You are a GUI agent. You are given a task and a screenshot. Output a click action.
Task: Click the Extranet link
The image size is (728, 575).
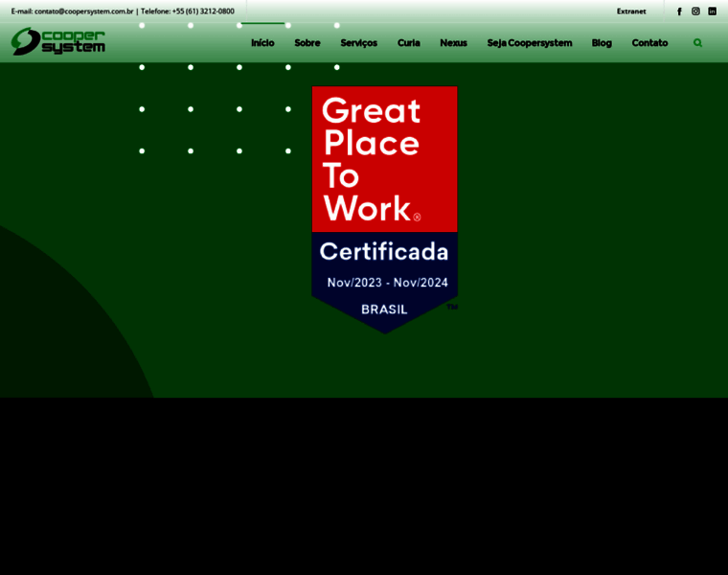(631, 11)
